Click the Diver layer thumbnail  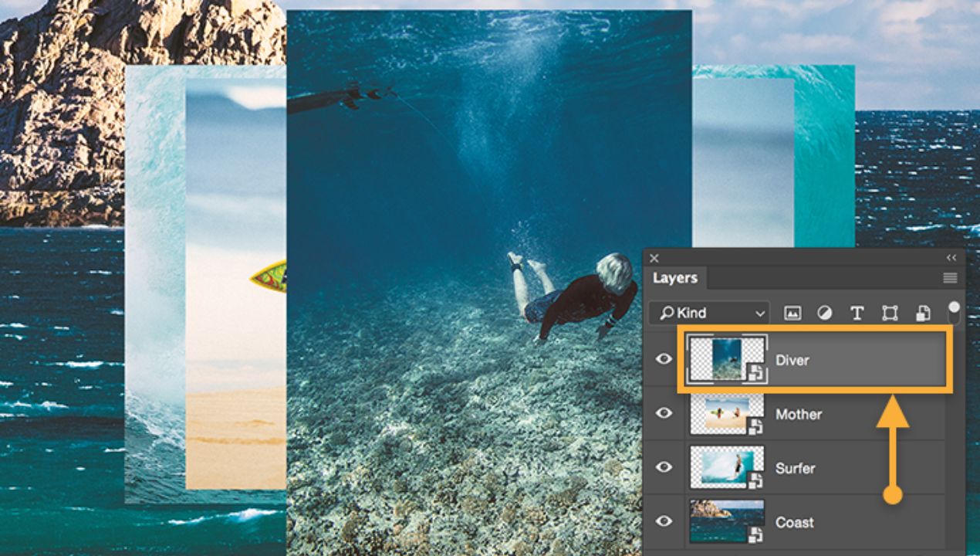pyautogui.click(x=726, y=359)
